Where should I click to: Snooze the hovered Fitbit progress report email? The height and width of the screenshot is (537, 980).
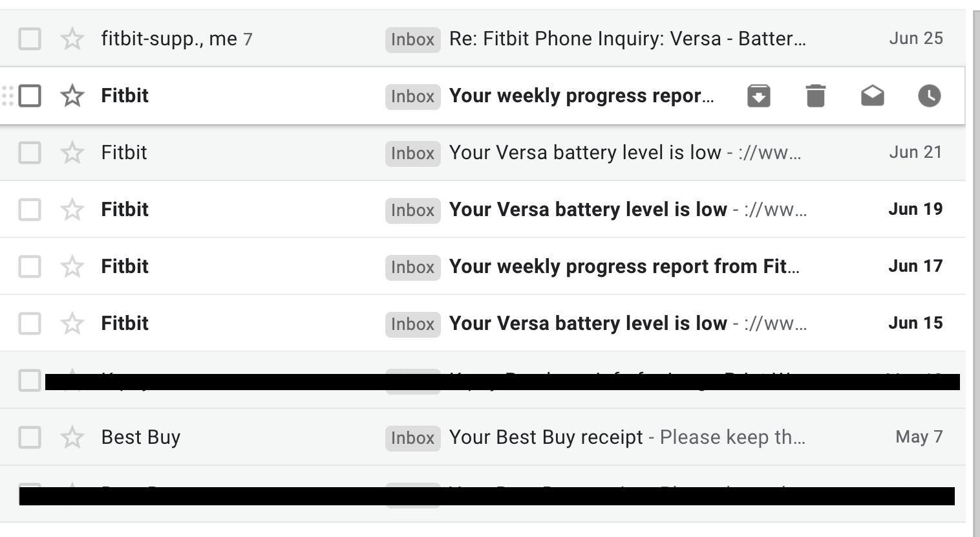click(929, 96)
